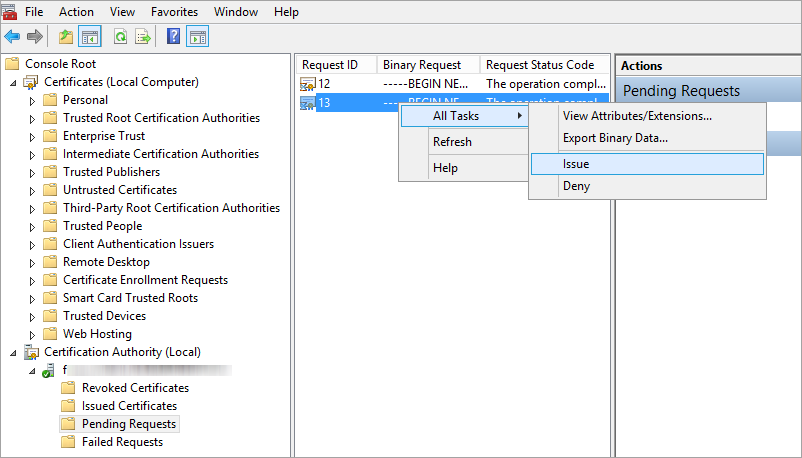Open the Action menu in menu bar
The image size is (802, 458).
[76, 12]
